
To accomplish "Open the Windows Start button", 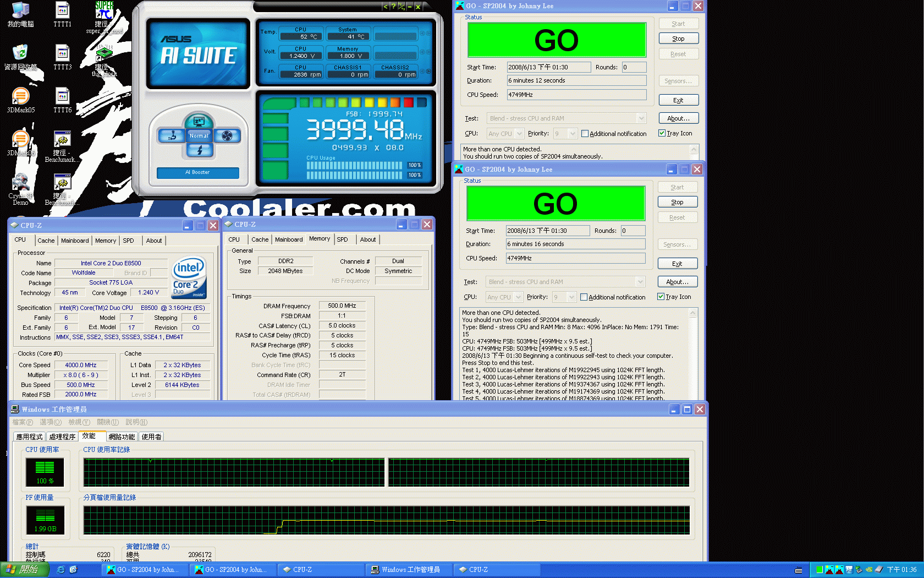I will click(x=25, y=570).
